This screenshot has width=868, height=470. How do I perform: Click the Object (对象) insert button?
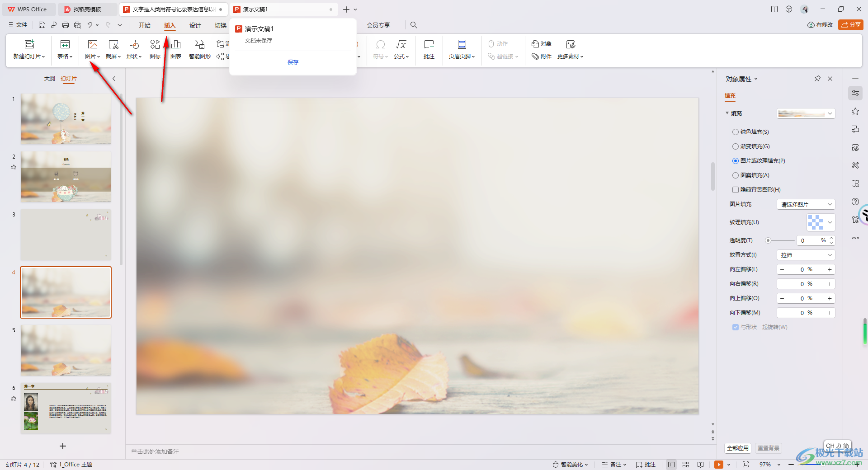click(542, 44)
